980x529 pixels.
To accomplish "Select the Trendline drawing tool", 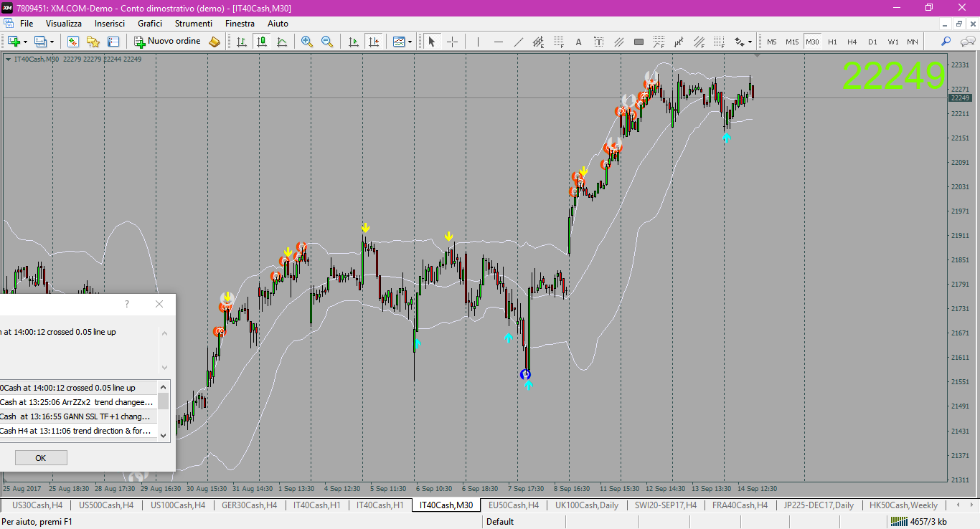I will [x=518, y=42].
